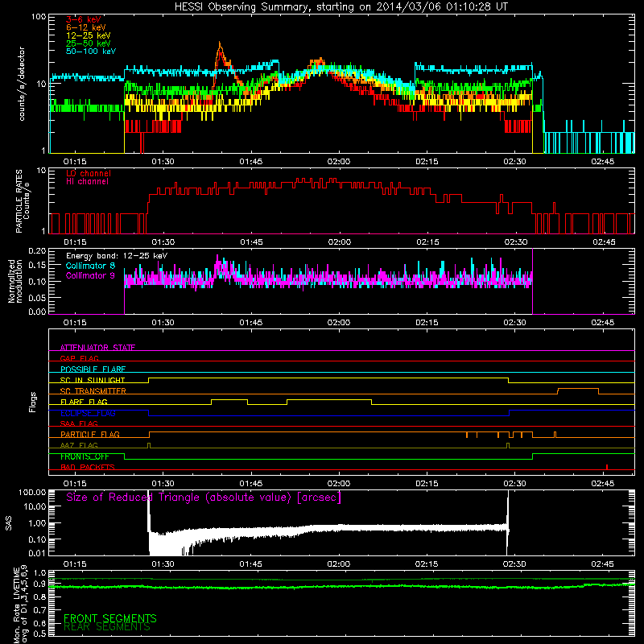Click 02:15 tick under the modulation plot
This screenshot has width=644, height=644.
point(427,323)
